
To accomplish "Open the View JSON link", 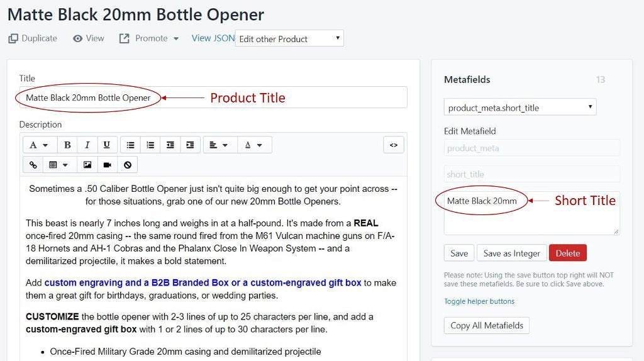I will (x=213, y=38).
